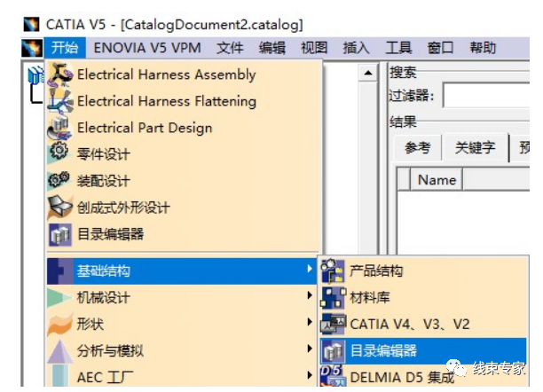This screenshot has width=543, height=392.
Task: Click the 形状 orange wave icon
Action: point(60,324)
